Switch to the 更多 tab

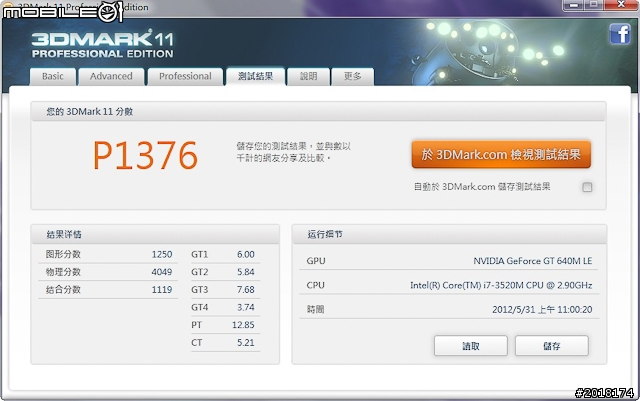tap(353, 76)
